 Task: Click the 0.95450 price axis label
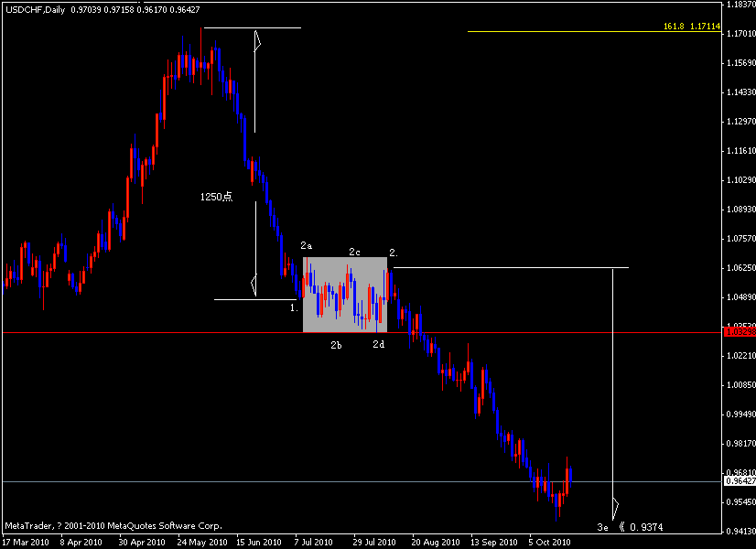click(741, 502)
